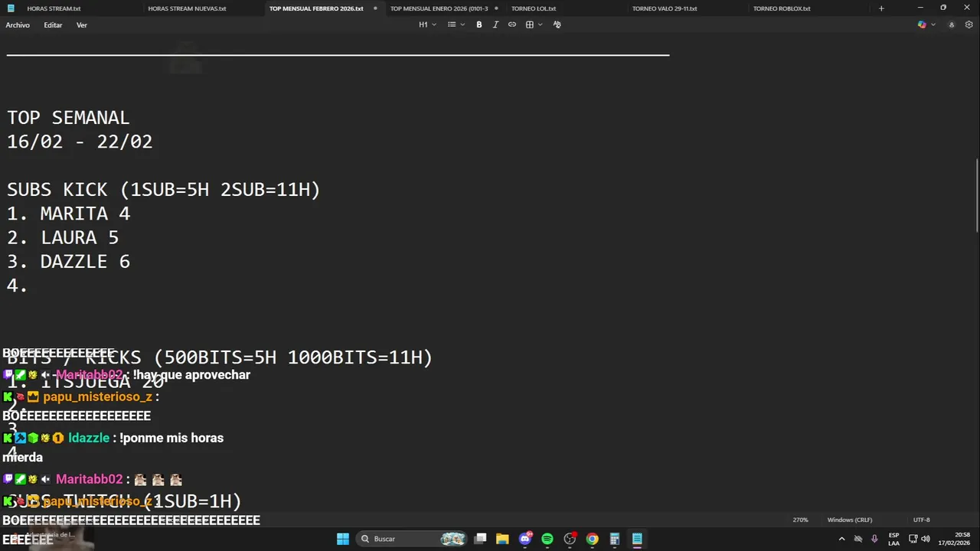Open the Archivo menu
Image resolution: width=980 pixels, height=551 pixels.
[x=18, y=25]
